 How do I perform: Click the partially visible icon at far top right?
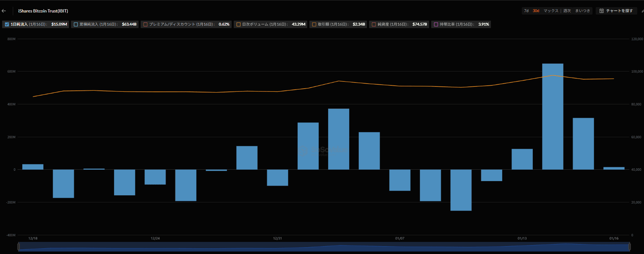click(x=642, y=11)
